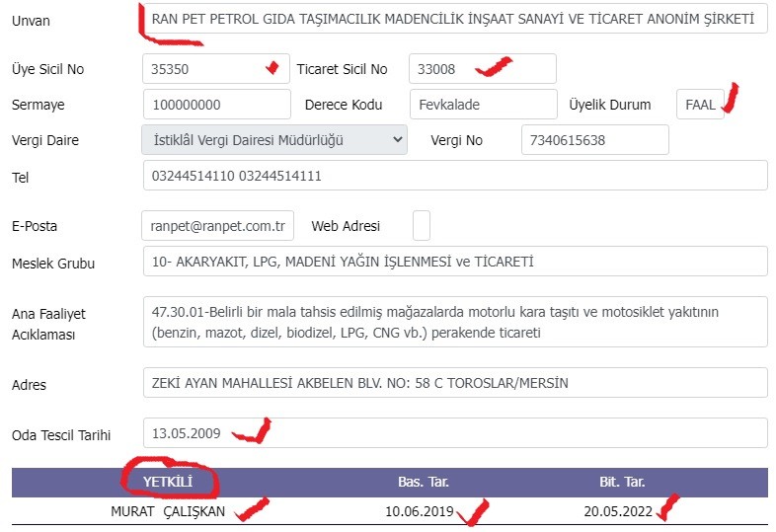This screenshot has width=776, height=532.
Task: Click the Sermaye field with 100000000
Action: 217,105
